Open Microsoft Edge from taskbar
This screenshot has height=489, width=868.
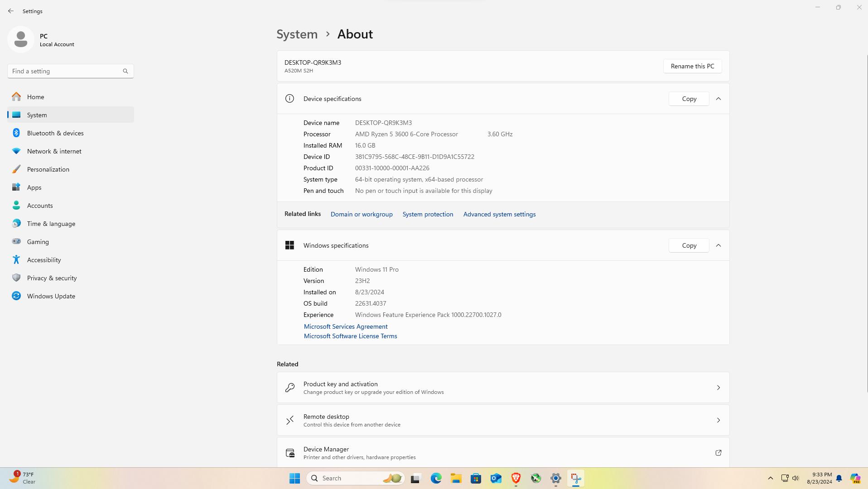click(436, 478)
